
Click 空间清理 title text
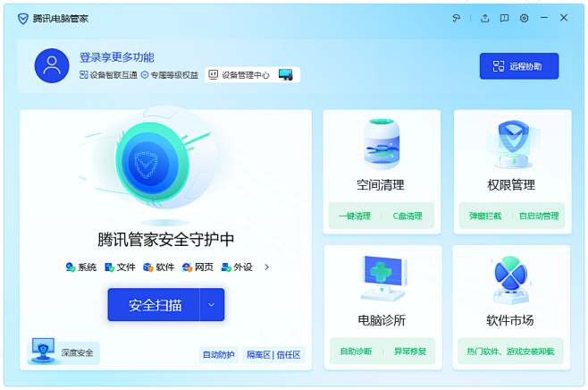381,184
